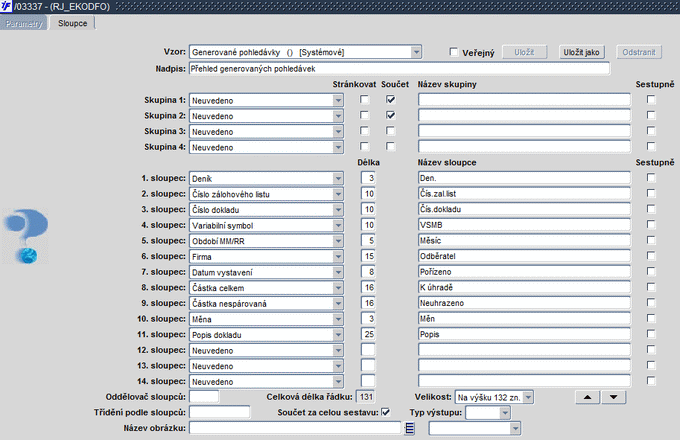Click the Uložit jako button
The width and height of the screenshot is (680, 440).
point(581,52)
